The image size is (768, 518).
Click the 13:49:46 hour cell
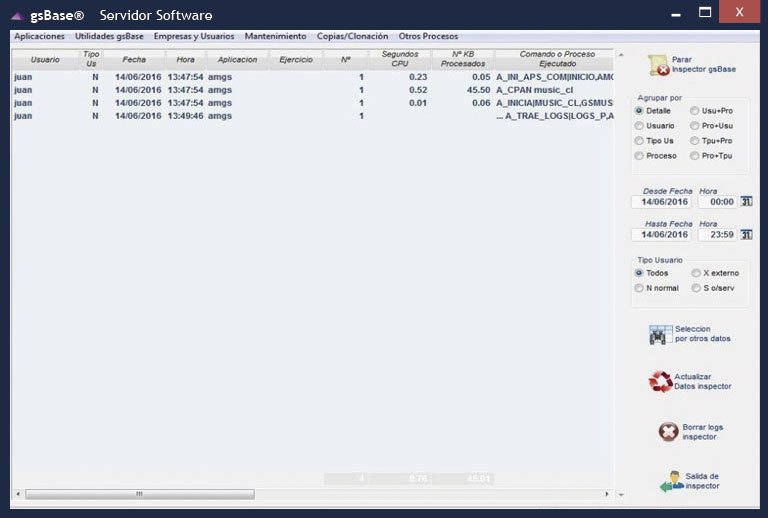[x=185, y=116]
